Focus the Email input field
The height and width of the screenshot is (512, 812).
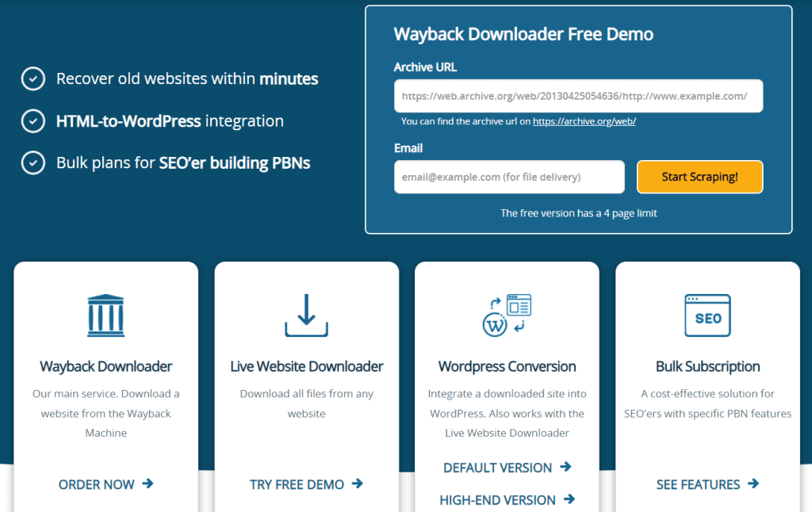(509, 177)
